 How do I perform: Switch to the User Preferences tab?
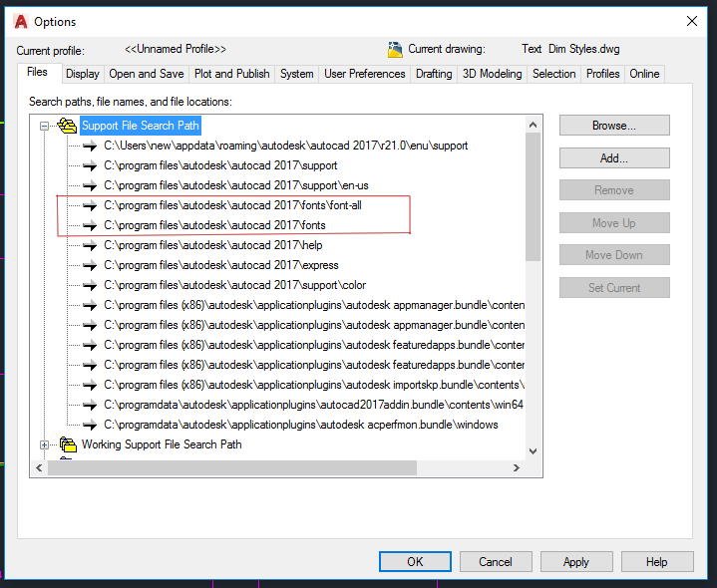pos(364,74)
